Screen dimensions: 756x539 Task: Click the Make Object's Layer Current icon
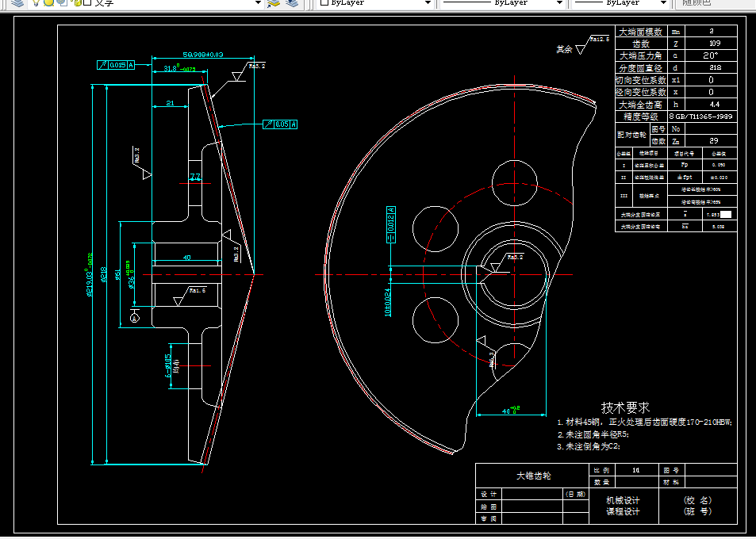pos(274,3)
